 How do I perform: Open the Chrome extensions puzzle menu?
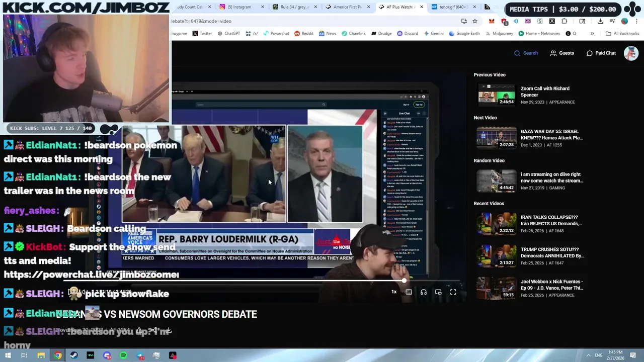[564, 21]
